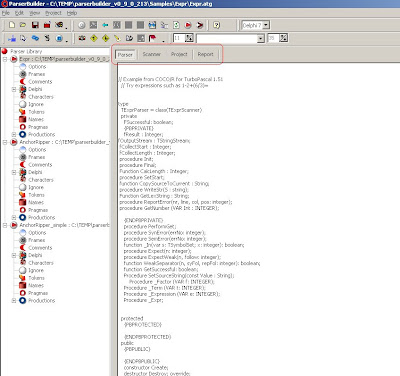This screenshot has width=400, height=376.
Task: Click the 'constructor Create;' code line
Action: click(146, 367)
